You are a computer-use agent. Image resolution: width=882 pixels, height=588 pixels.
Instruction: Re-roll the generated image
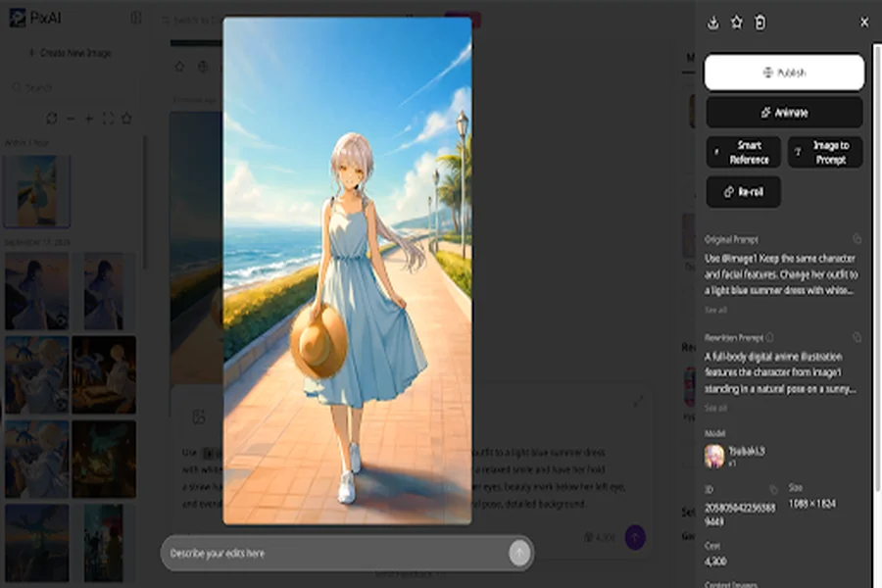click(x=743, y=192)
